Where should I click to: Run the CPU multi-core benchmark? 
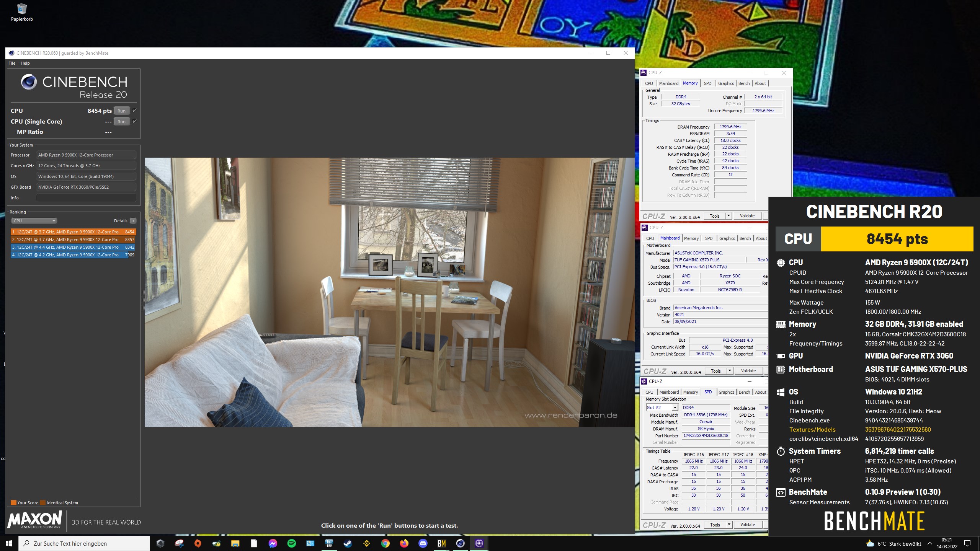tap(121, 111)
